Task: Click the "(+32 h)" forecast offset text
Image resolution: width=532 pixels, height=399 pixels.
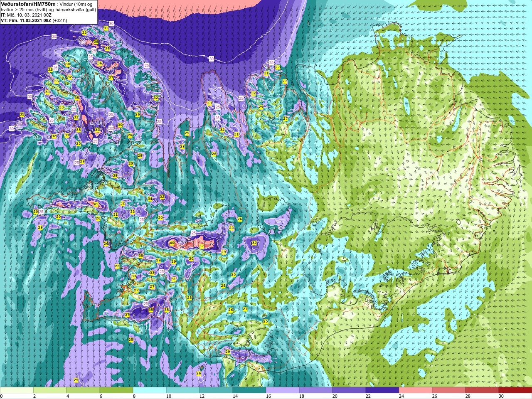Action: pyautogui.click(x=60, y=20)
